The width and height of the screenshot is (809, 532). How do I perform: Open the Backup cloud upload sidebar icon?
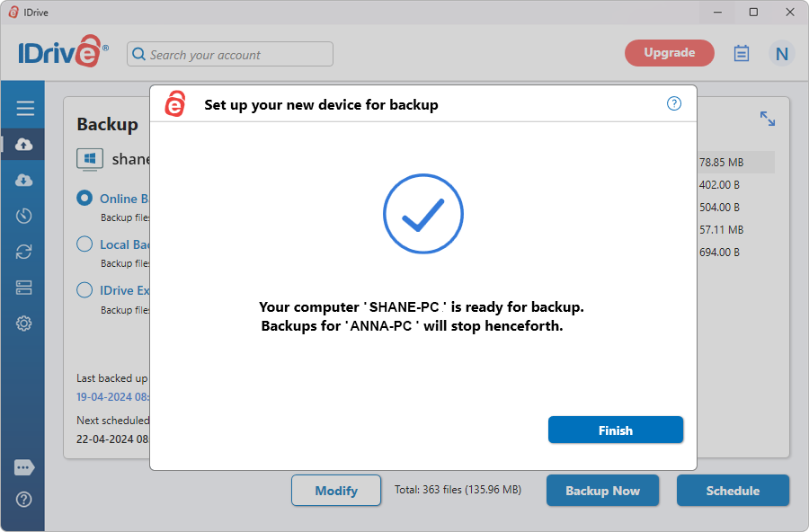[x=24, y=145]
